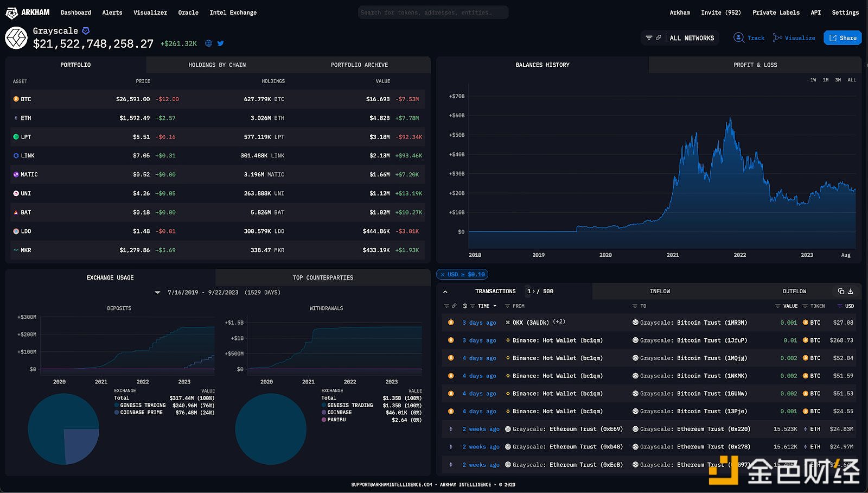Open Private Labels link
Viewport: 868px width, 493px height.
(x=776, y=12)
